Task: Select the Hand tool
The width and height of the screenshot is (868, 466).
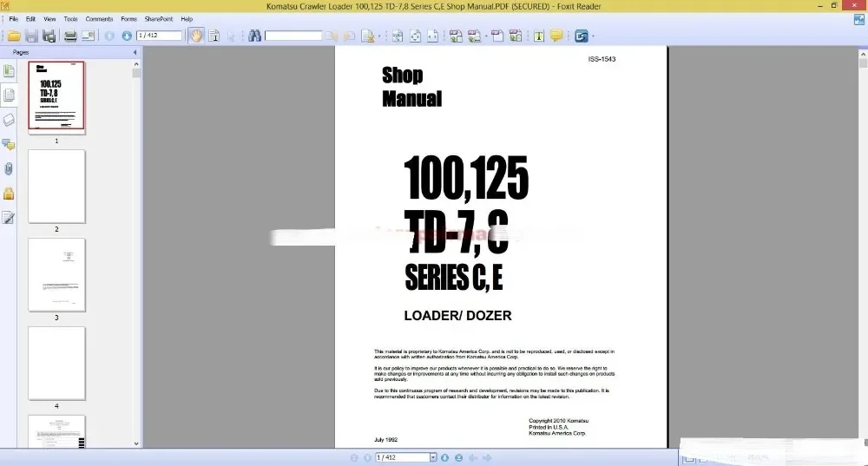Action: 196,36
